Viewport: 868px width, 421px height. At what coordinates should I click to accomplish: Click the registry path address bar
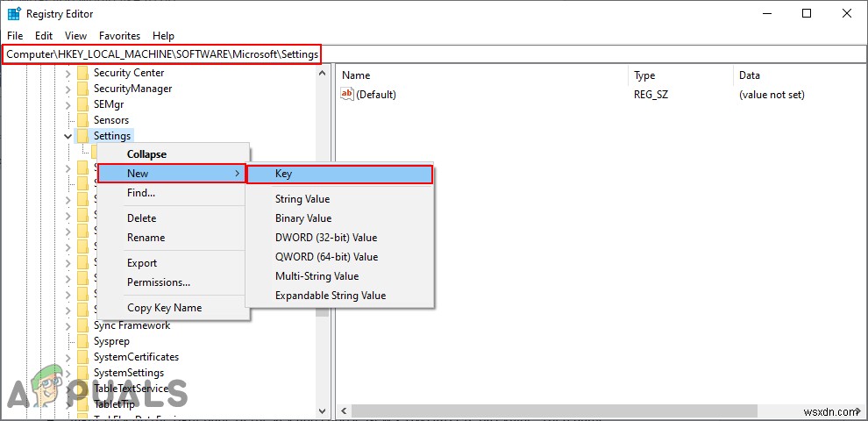(x=434, y=54)
